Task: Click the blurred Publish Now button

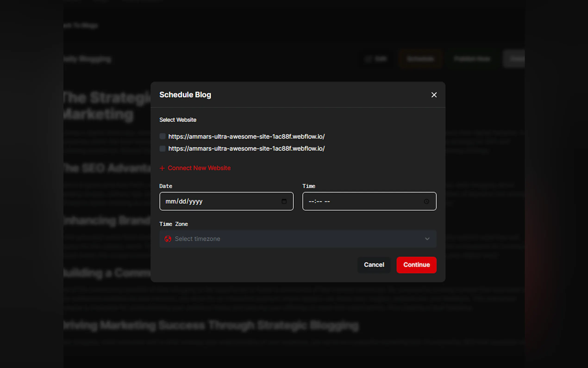Action: pyautogui.click(x=472, y=59)
